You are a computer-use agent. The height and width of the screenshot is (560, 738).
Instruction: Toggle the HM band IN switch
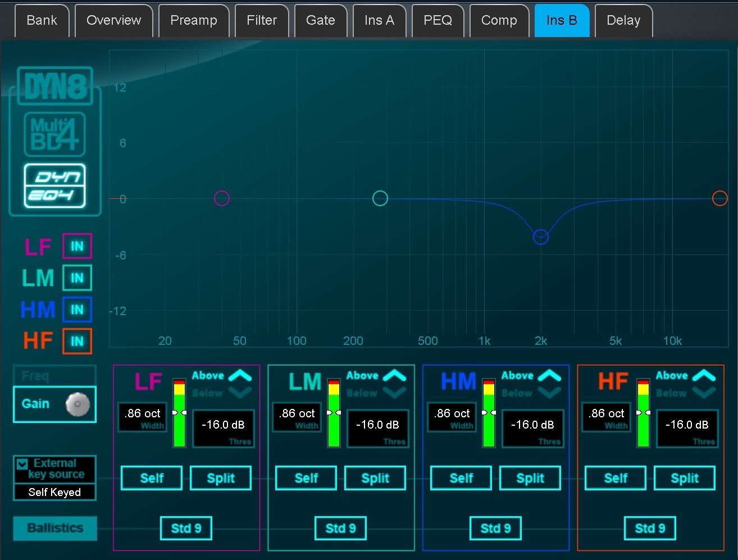coord(77,309)
